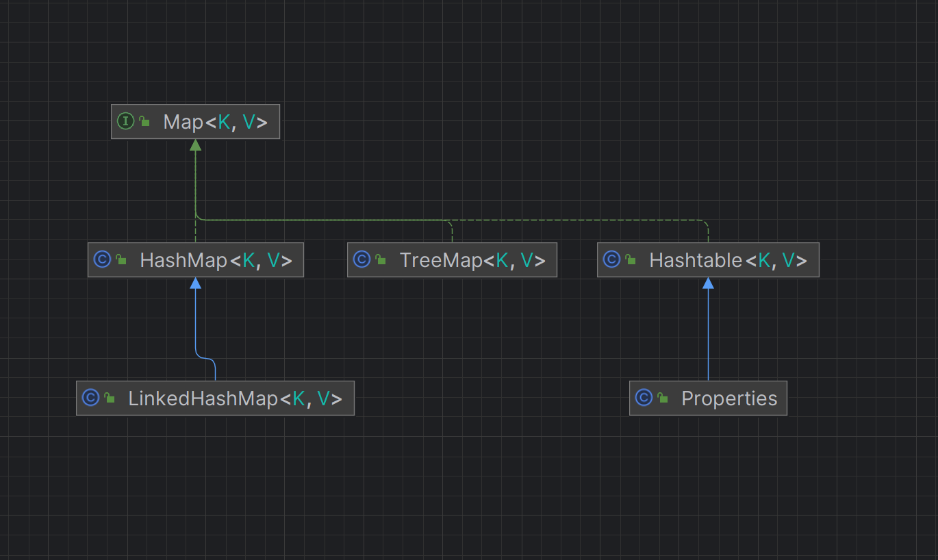Image resolution: width=938 pixels, height=560 pixels.
Task: Click the public lock icon on Map node
Action: pyautogui.click(x=144, y=122)
